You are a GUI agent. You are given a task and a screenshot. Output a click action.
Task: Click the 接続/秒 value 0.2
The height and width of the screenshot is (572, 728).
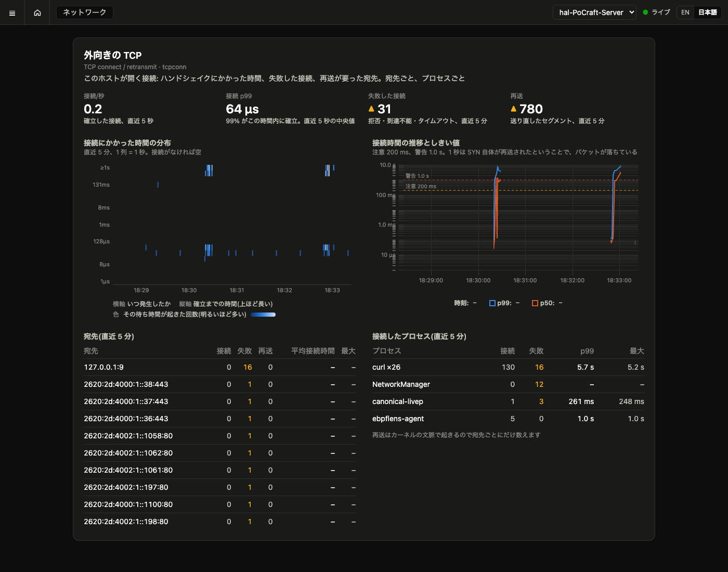[93, 109]
